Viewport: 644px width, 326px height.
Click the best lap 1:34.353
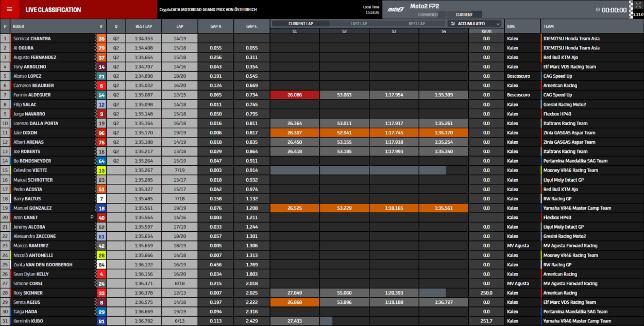[144, 39]
